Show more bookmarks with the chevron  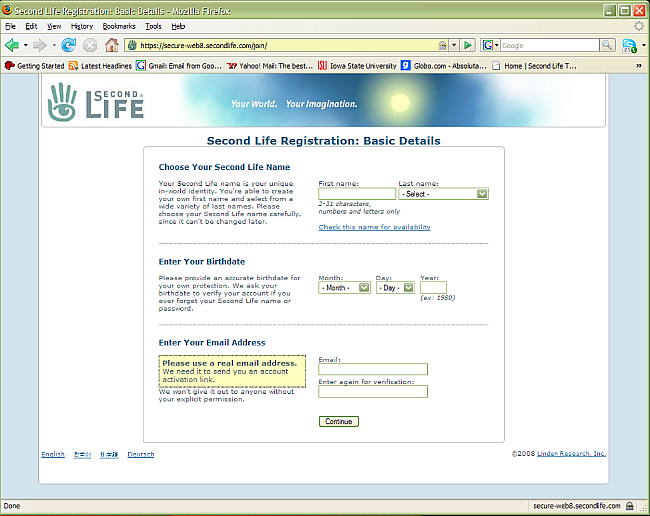click(x=639, y=65)
